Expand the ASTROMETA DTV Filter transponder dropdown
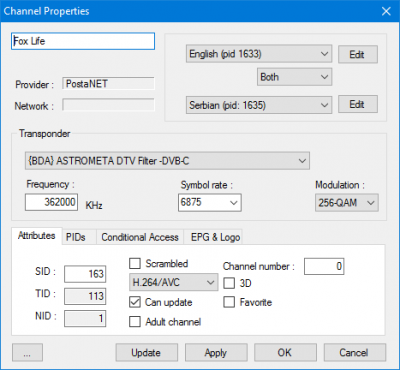This screenshot has height=370, width=400. (167, 161)
